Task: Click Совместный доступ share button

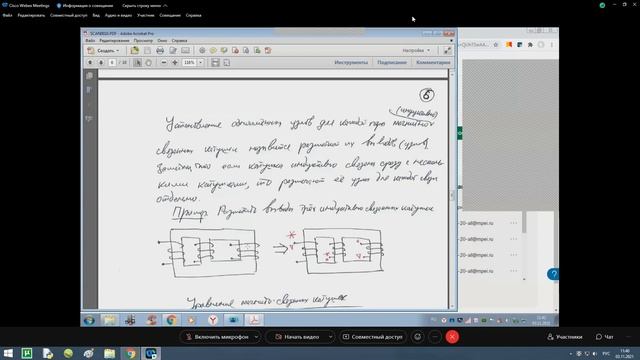Action: (x=373, y=337)
